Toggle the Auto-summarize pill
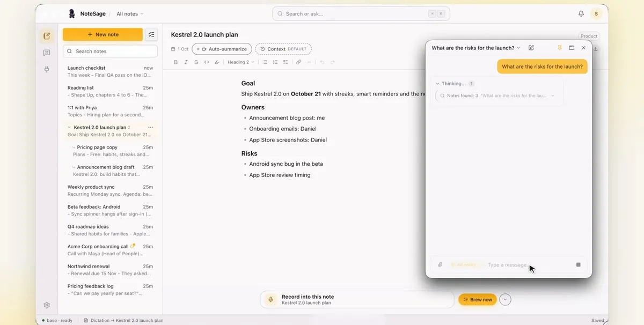The image size is (644, 325). tap(222, 49)
